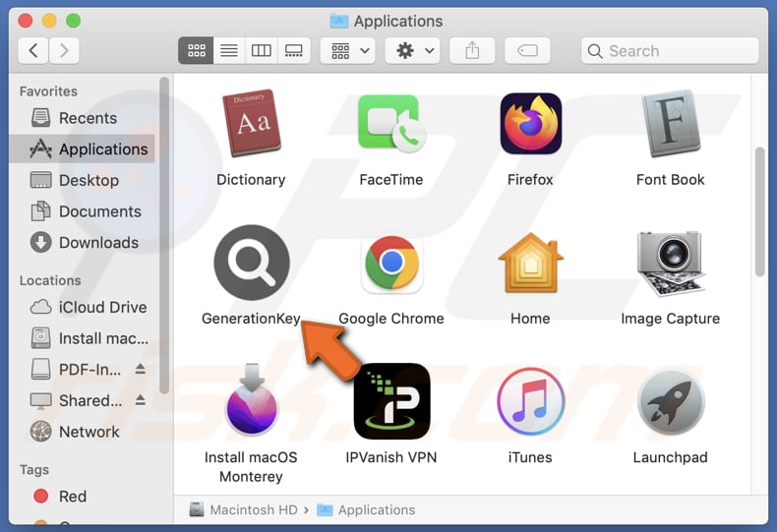Screen dimensions: 777x532
Task: Switch to list view
Action: pos(229,50)
